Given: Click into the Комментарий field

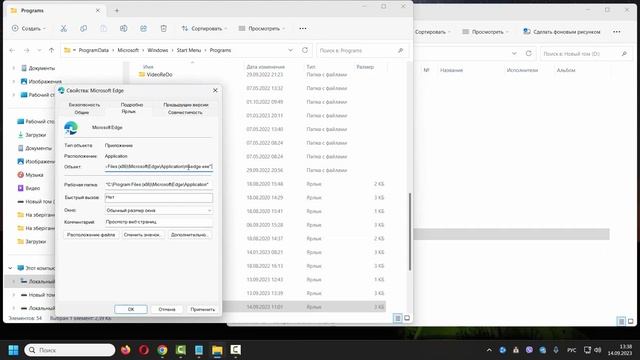Looking at the screenshot, I should (x=159, y=222).
